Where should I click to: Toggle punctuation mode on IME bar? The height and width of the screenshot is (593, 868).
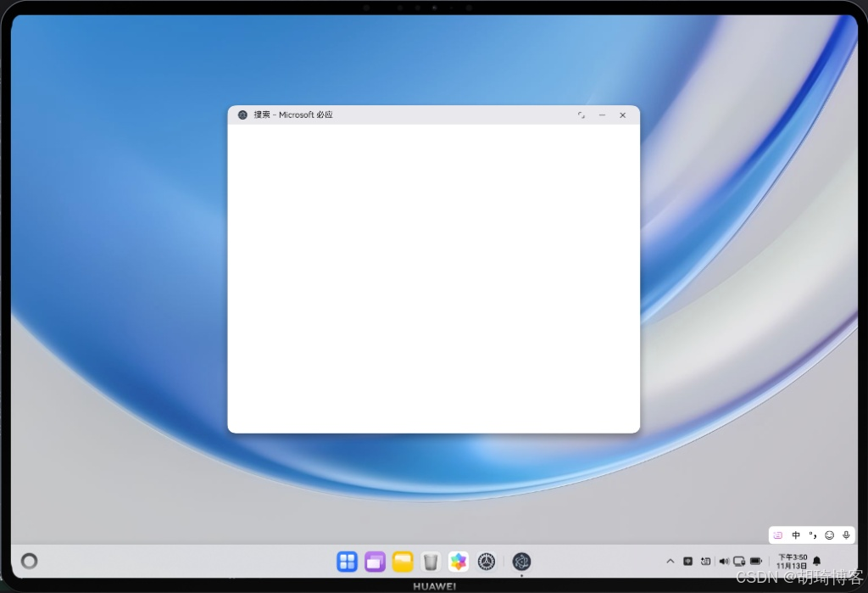[813, 535]
